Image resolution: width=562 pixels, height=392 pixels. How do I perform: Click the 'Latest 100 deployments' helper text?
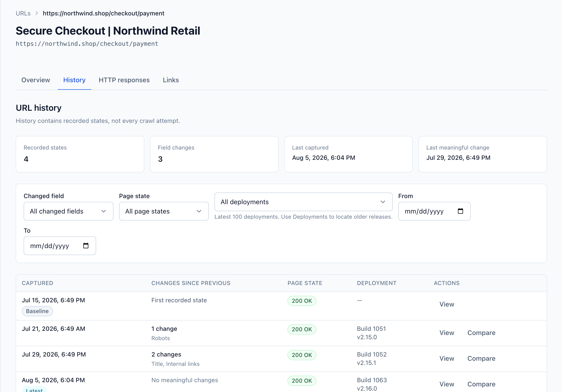tap(303, 217)
